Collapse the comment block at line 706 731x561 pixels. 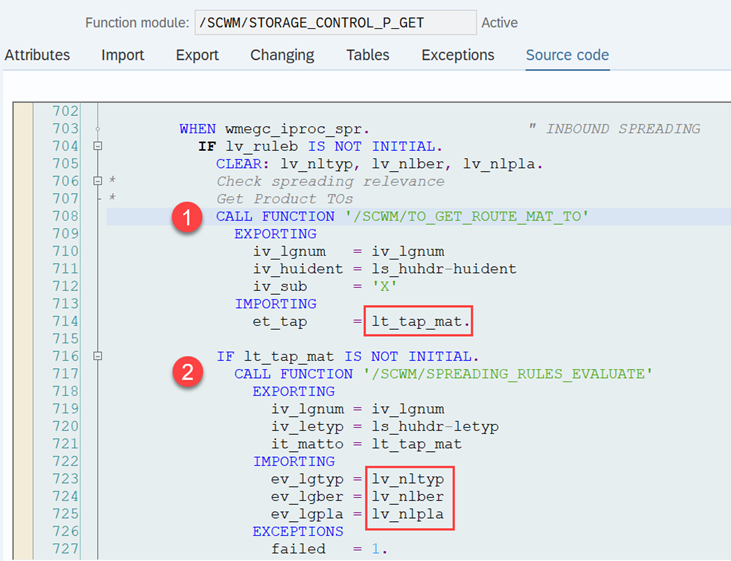(x=97, y=181)
